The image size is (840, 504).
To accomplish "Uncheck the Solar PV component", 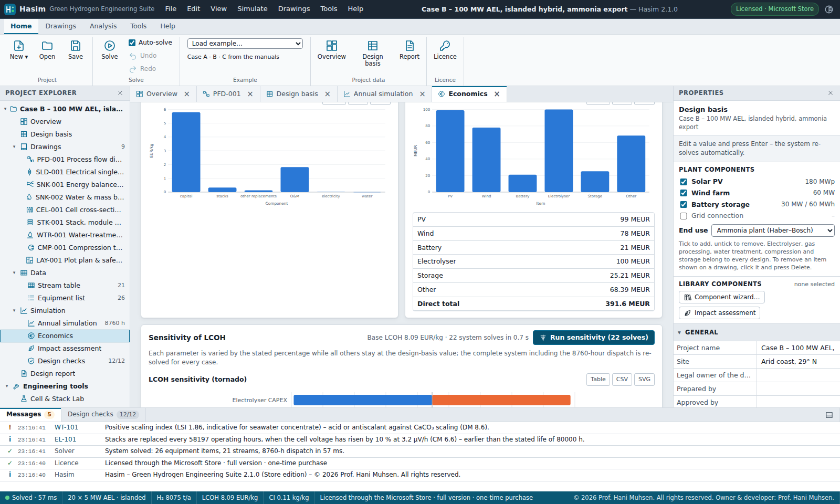I will tap(684, 182).
